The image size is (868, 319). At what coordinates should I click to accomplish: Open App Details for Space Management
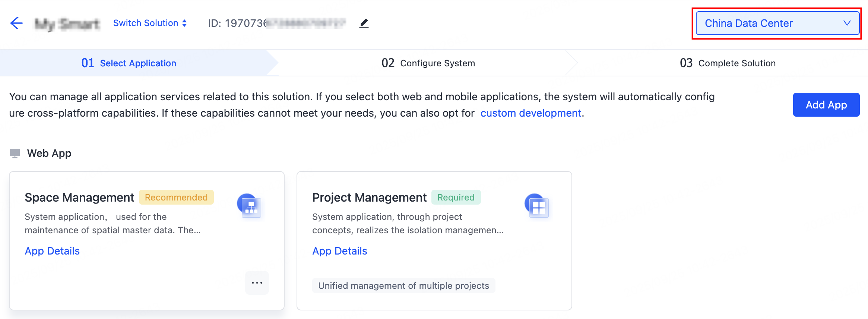click(x=52, y=251)
